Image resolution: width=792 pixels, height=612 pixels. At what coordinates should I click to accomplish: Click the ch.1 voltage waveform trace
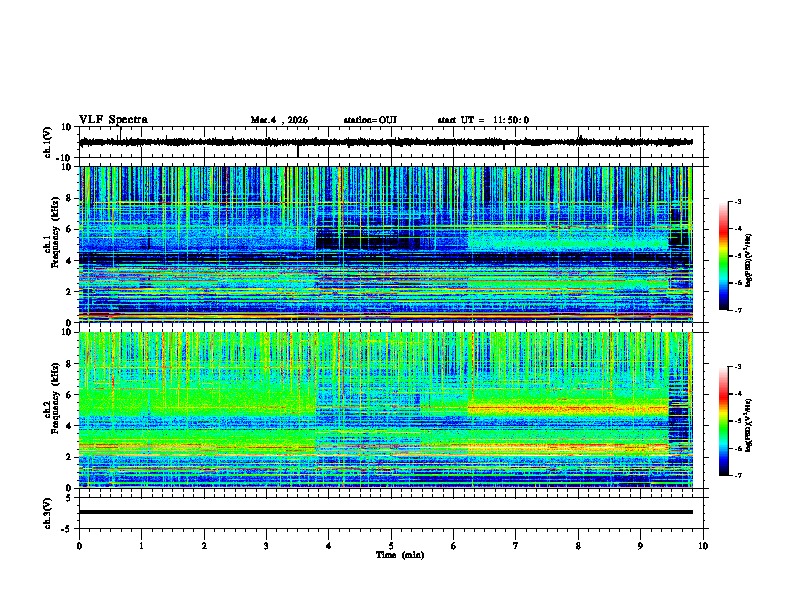tap(385, 142)
